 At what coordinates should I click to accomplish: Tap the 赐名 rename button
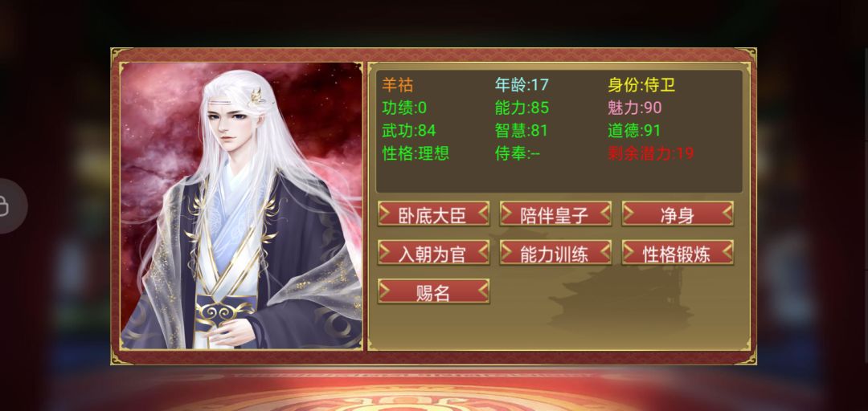433,291
